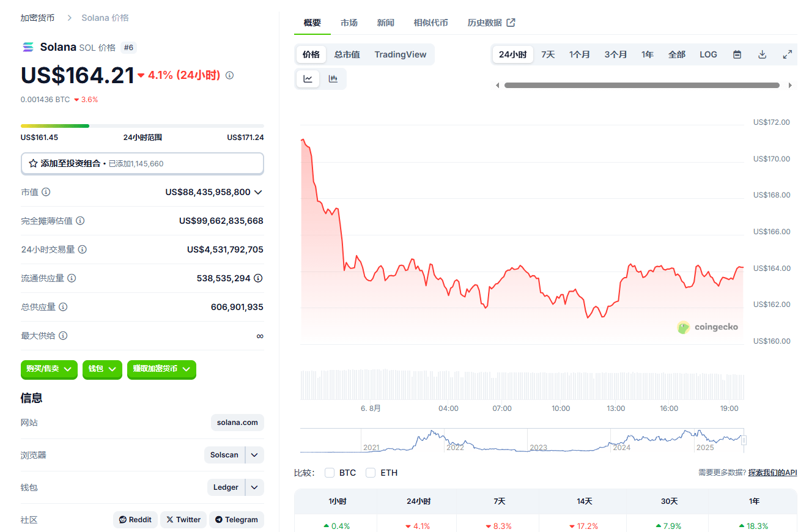
Task: Click info icon next to 24小时 price change
Action: (x=230, y=75)
